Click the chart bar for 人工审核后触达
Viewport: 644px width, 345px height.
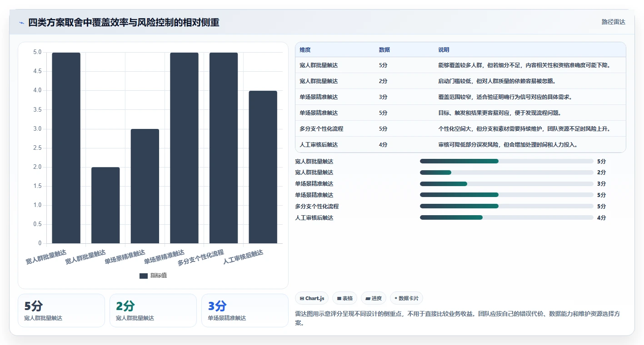(x=263, y=167)
